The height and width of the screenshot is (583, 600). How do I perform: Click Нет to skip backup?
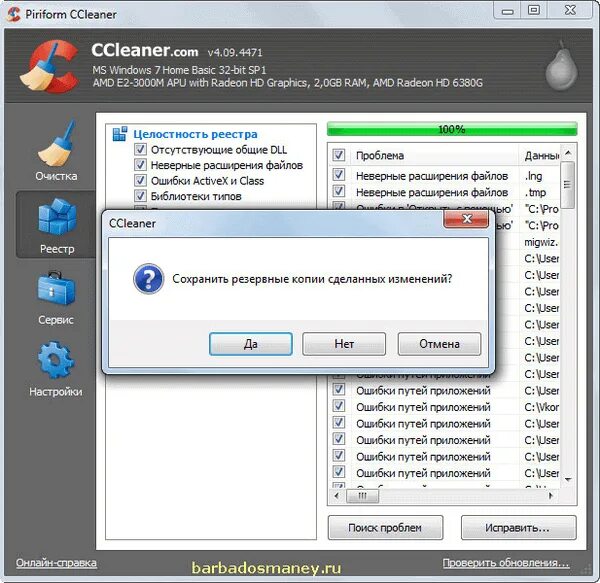click(x=344, y=344)
